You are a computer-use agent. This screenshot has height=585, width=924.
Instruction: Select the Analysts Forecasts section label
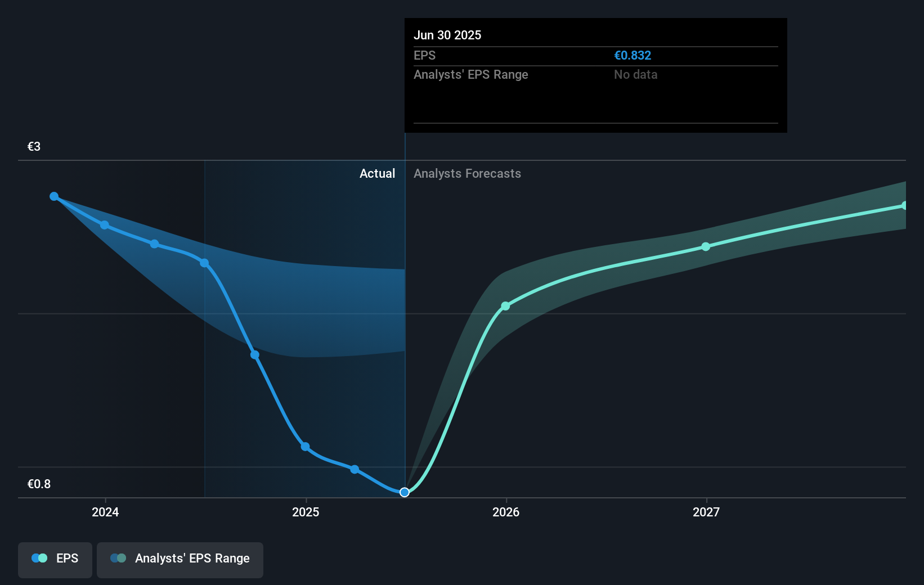[467, 173]
